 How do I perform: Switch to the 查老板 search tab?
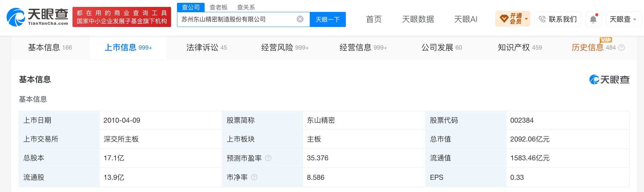(218, 7)
